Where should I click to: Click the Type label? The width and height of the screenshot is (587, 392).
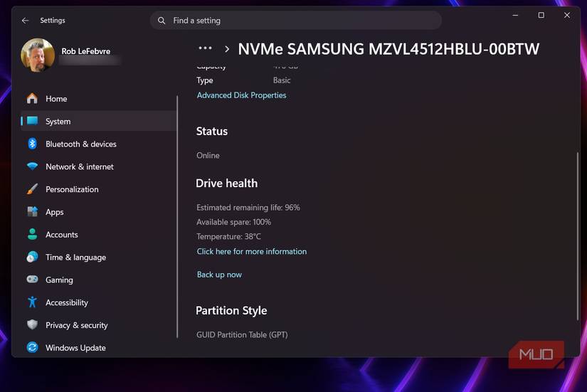tap(204, 80)
